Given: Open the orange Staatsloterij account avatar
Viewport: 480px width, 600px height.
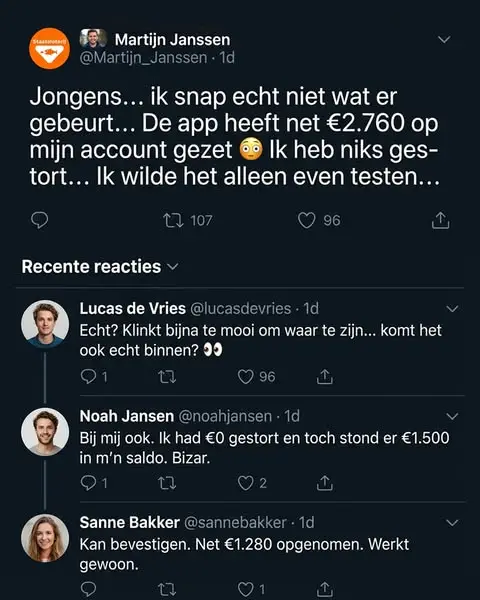Looking at the screenshot, I should click(49, 49).
